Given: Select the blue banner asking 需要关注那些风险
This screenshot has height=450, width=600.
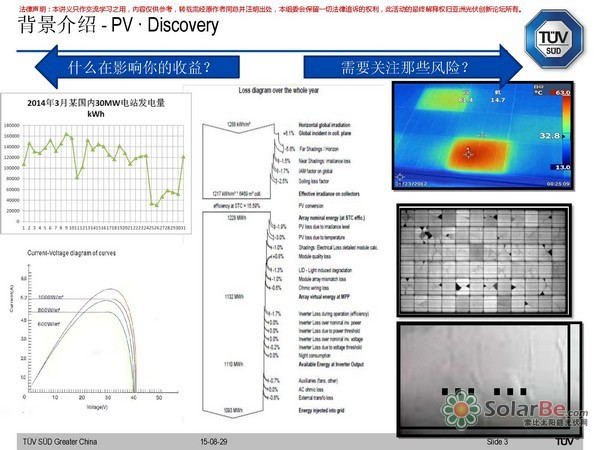Looking at the screenshot, I should [405, 68].
